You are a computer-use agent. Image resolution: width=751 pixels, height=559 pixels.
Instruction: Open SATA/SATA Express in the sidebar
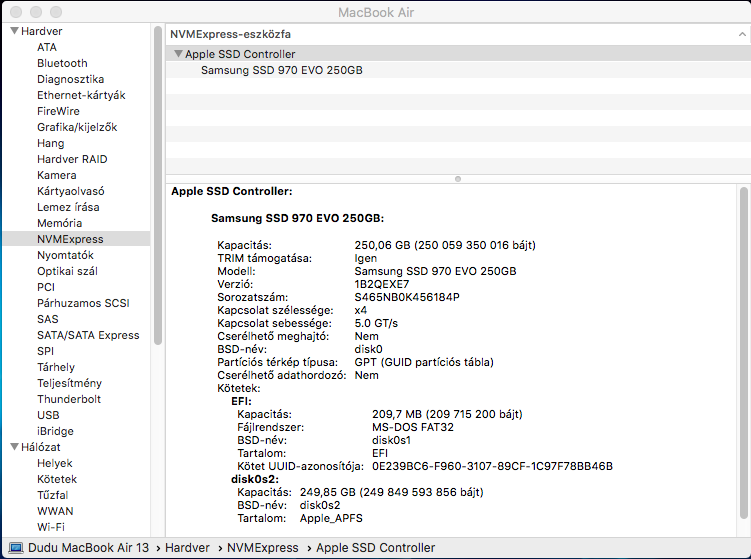tap(88, 335)
